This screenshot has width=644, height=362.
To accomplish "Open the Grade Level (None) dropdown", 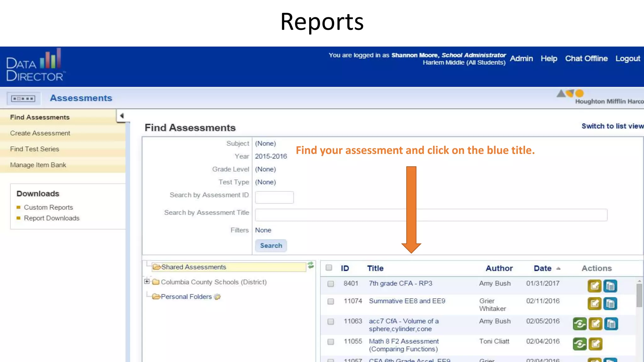I will point(265,169).
